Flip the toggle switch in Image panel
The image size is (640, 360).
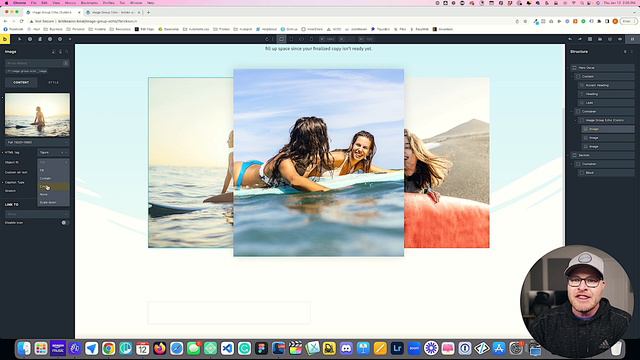click(x=64, y=223)
